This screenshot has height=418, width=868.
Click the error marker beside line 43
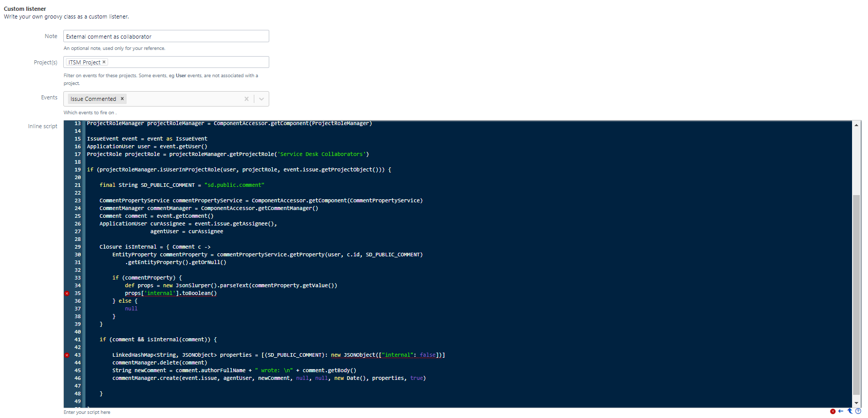click(67, 355)
